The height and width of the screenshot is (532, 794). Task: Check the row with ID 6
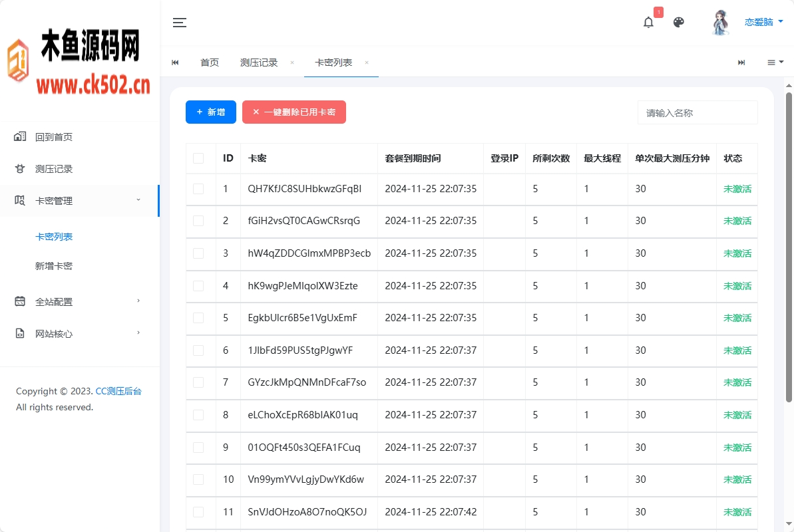pos(198,350)
